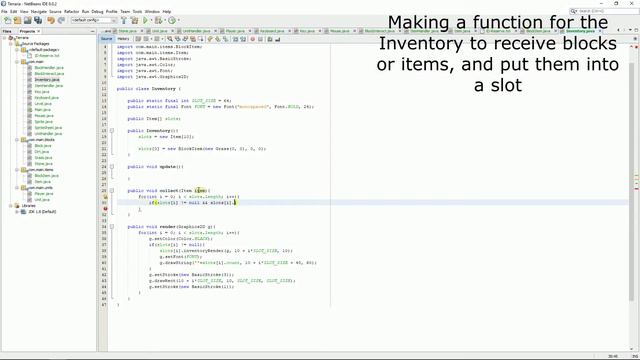
Task: Select BlockHandler.java in the project tree
Action: [x=49, y=68]
